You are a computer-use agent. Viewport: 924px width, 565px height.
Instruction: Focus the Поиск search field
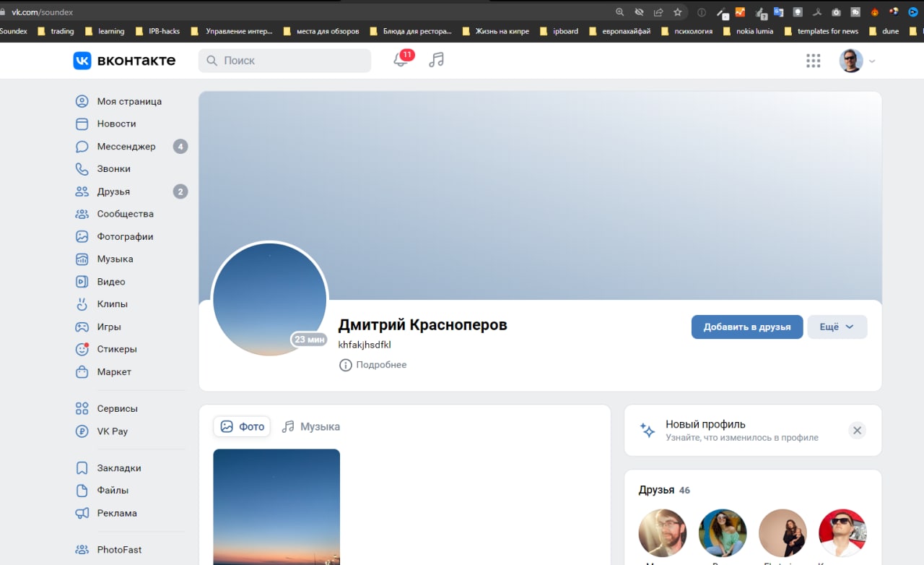[284, 61]
